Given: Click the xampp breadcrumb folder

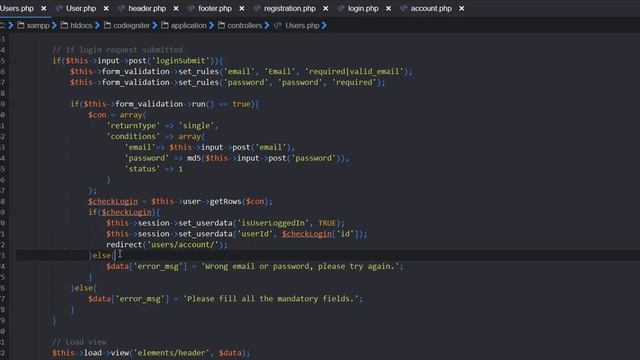Looking at the screenshot, I should coord(38,25).
